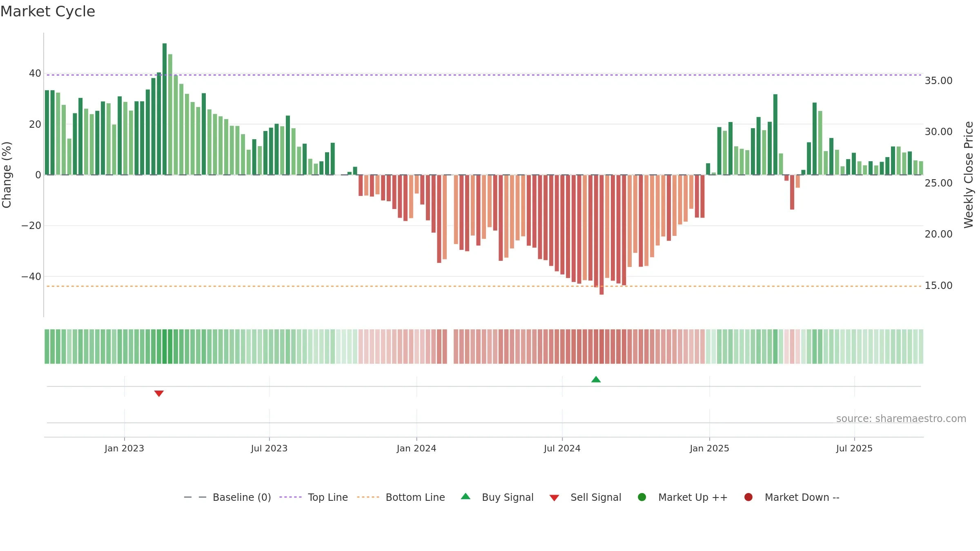
Task: Click the purple dotted line legend sample
Action: click(290, 497)
